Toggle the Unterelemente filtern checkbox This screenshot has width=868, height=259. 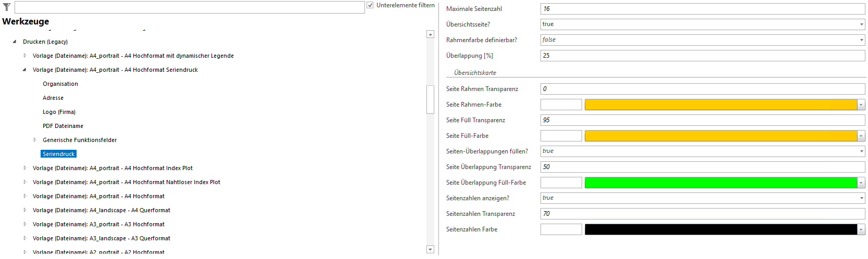370,5
